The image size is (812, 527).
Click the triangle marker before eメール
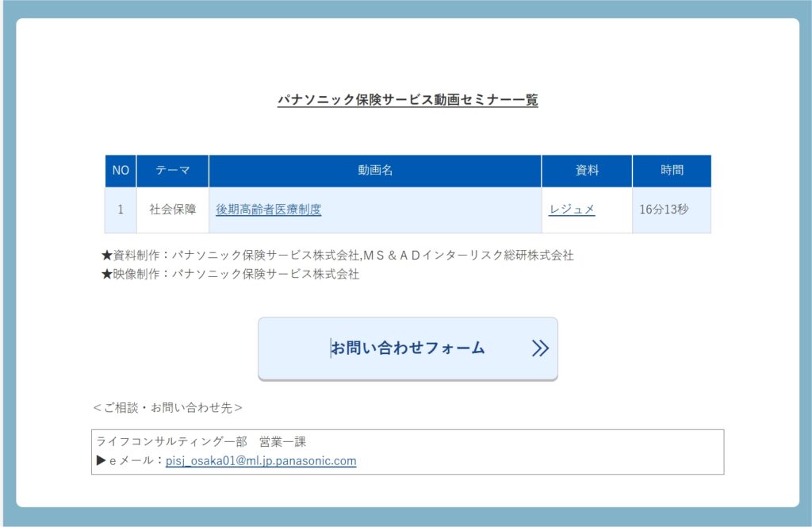(101, 460)
